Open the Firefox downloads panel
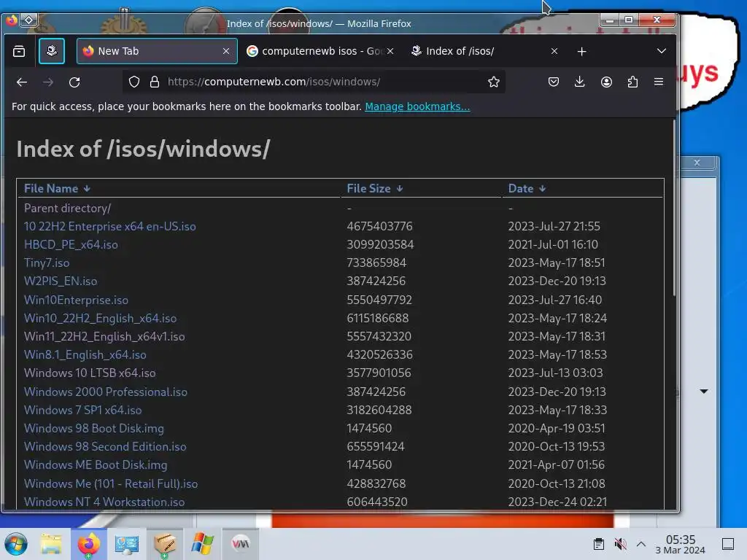The height and width of the screenshot is (560, 747). tap(579, 82)
